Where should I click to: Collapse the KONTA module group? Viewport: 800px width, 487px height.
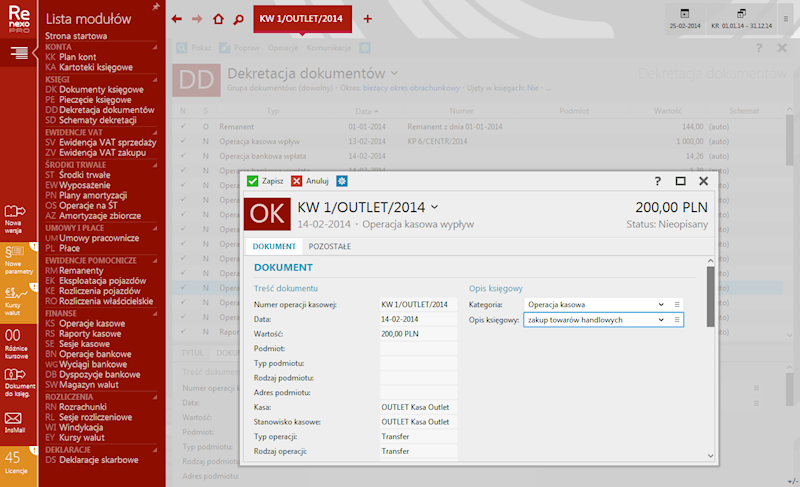point(155,47)
